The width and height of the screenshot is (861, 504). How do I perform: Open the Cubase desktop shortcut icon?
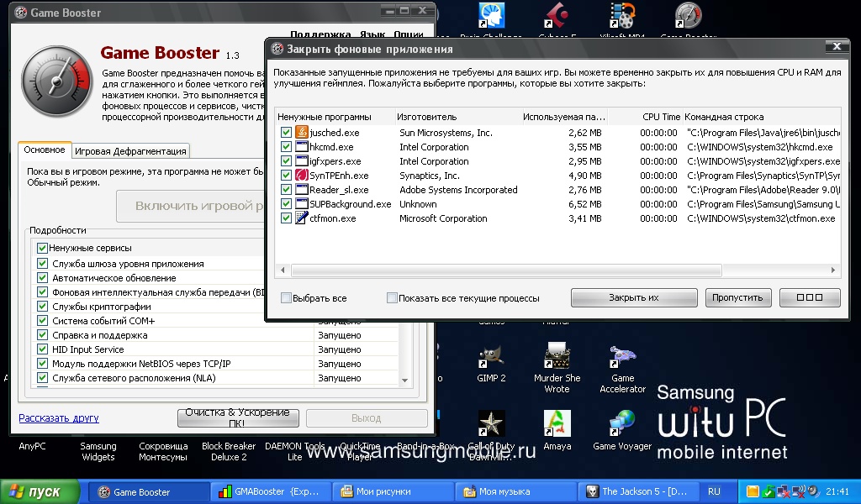click(557, 15)
